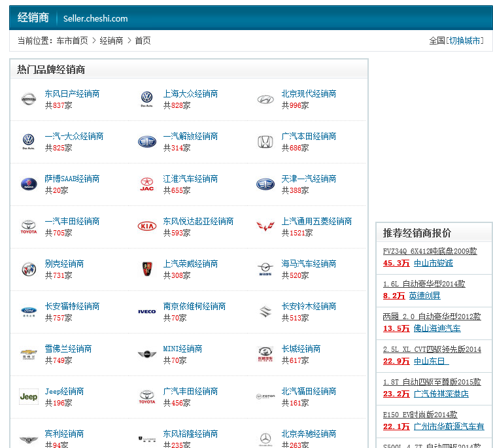
Task: Click the Ford logo for 长安福特
Action: tap(29, 311)
